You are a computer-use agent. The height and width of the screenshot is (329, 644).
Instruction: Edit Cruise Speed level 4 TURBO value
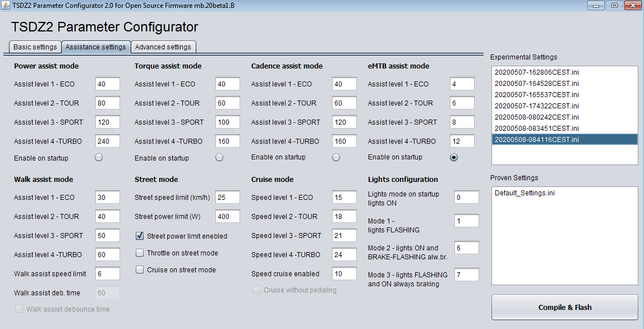pos(344,254)
